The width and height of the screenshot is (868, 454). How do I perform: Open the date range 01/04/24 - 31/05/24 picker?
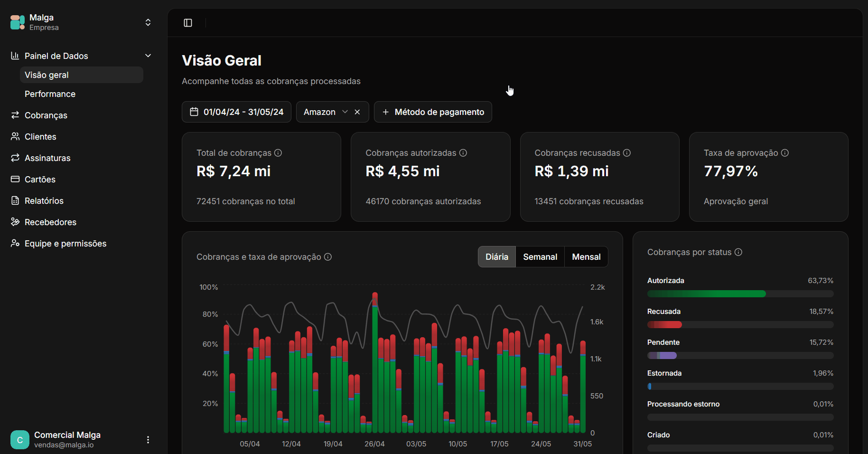coord(236,112)
